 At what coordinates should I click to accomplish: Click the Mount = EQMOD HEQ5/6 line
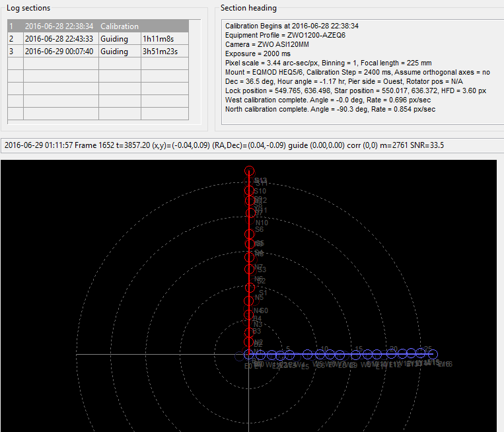(x=357, y=72)
